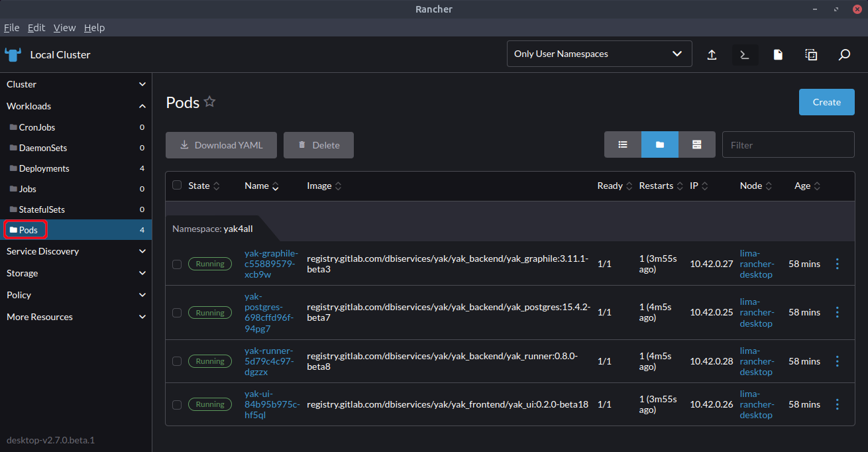
Task: Select the yak-postgres pod checkbox
Action: pos(177,312)
